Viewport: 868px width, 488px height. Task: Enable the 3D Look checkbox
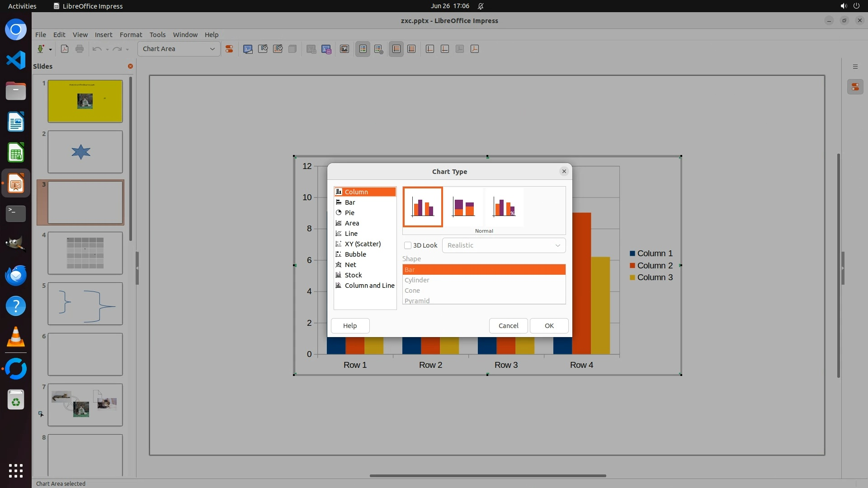(408, 245)
